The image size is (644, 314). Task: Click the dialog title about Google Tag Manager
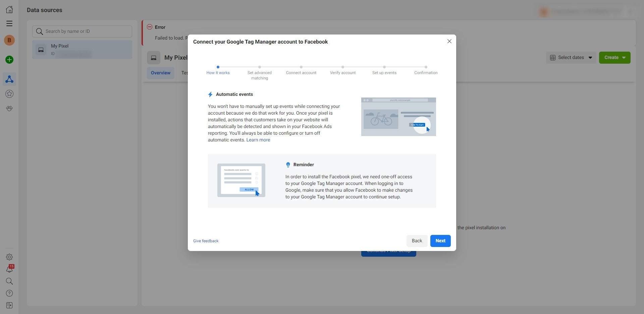pos(260,42)
